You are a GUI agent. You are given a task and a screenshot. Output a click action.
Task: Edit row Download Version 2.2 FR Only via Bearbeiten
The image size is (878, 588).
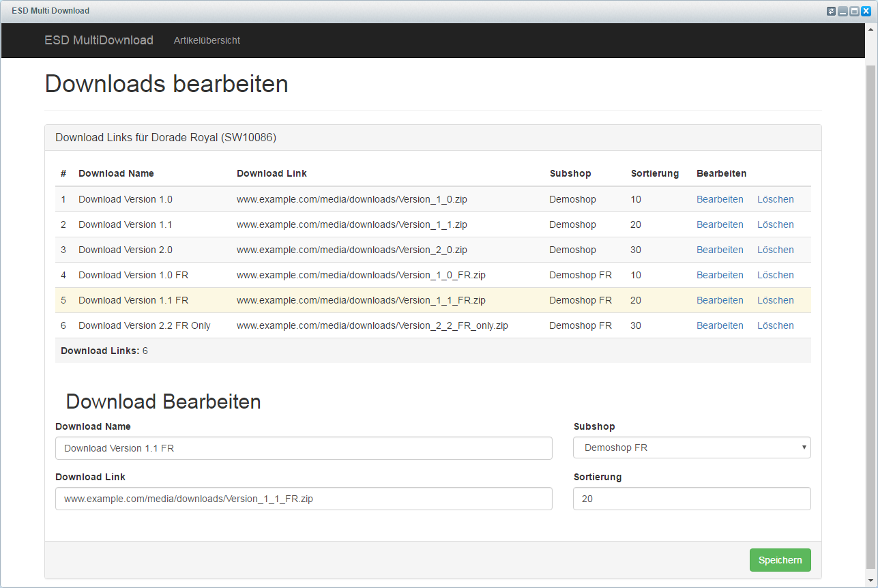(720, 325)
